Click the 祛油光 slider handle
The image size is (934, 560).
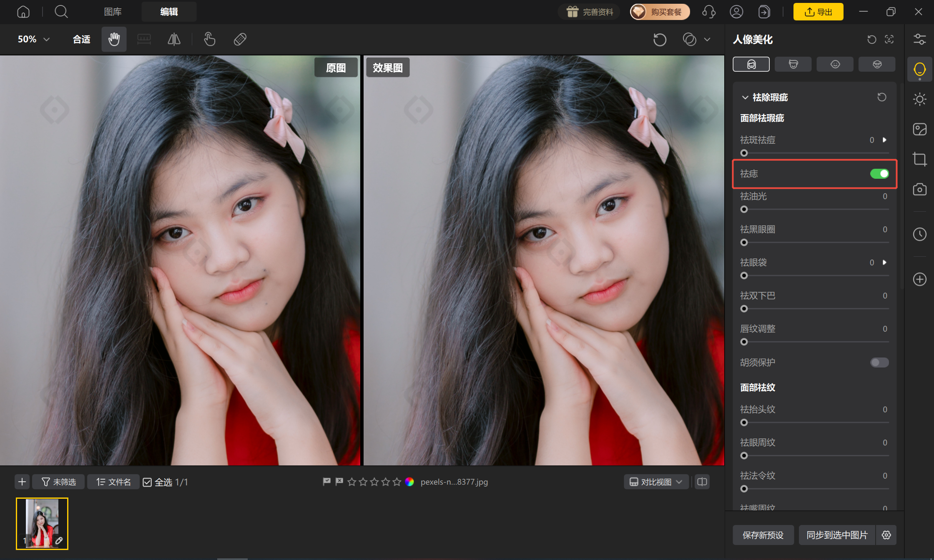pos(744,209)
